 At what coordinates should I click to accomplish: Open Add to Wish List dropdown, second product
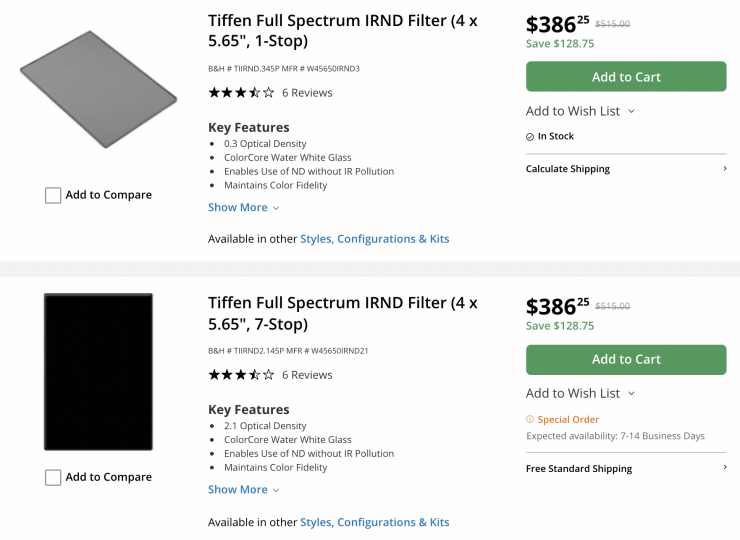[580, 393]
